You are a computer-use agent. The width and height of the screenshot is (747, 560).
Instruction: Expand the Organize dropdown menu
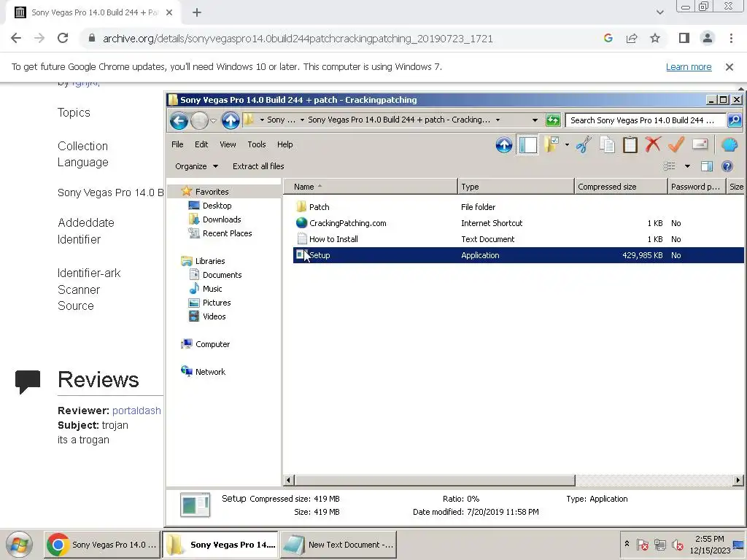point(196,166)
